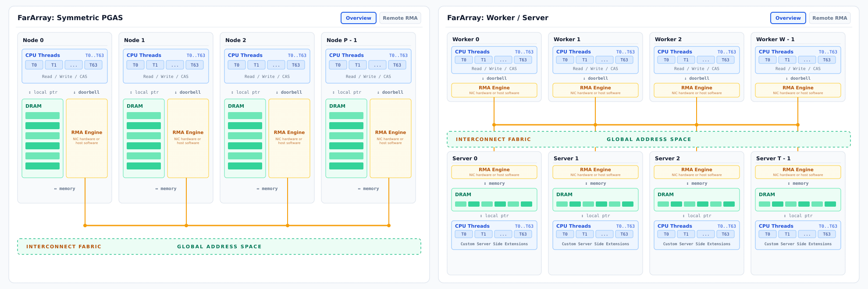The height and width of the screenshot is (289, 868).
Task: Select the RMA Engine box in Node P - 1
Action: [x=391, y=138]
